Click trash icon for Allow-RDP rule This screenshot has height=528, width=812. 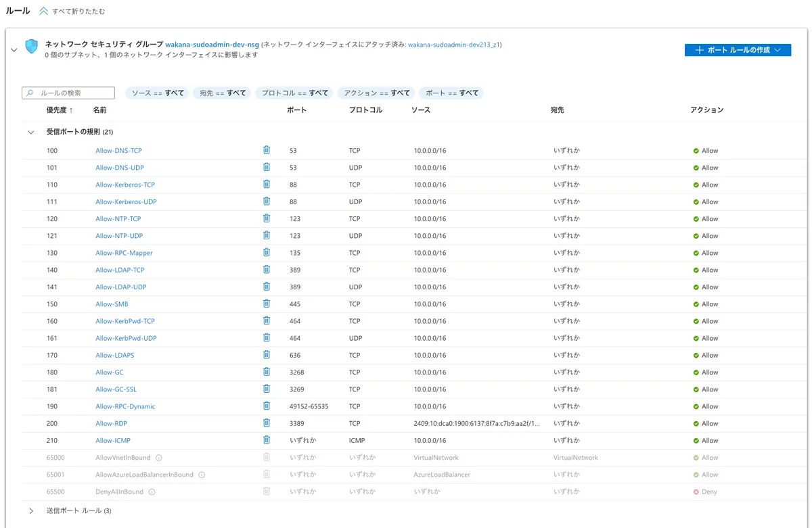(x=267, y=423)
